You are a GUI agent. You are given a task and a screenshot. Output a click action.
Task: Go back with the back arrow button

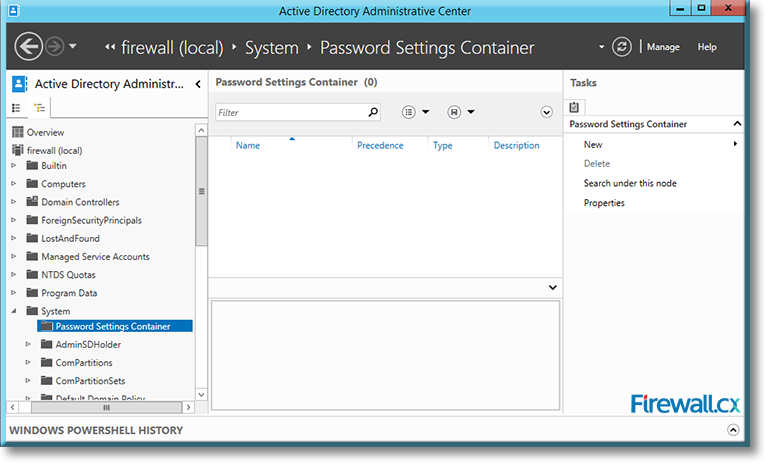28,47
